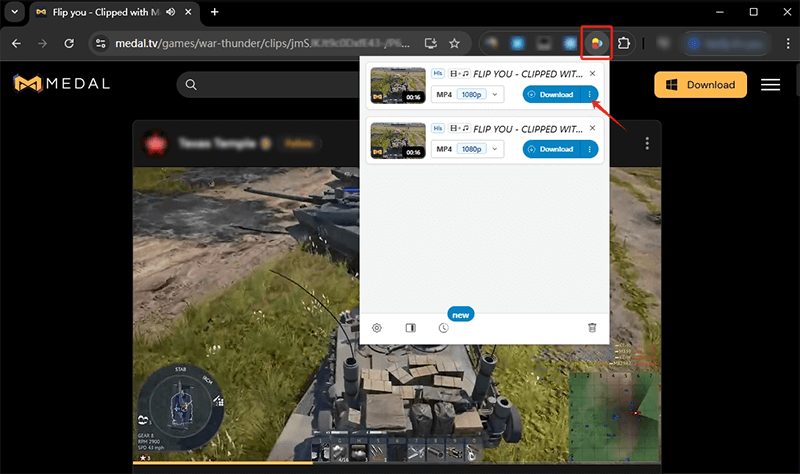
Task: Click the second entry title FLIP YOU
Action: tap(528, 129)
